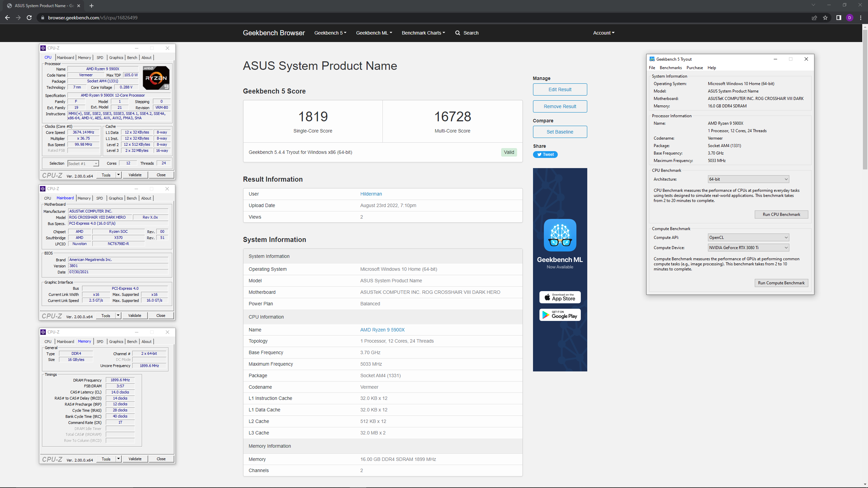The width and height of the screenshot is (868, 488).
Task: Reload the Geekbench page
Action: click(x=29, y=18)
